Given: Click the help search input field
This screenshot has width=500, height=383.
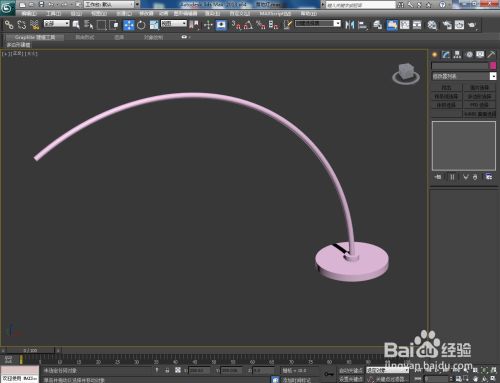Looking at the screenshot, I should [x=360, y=5].
